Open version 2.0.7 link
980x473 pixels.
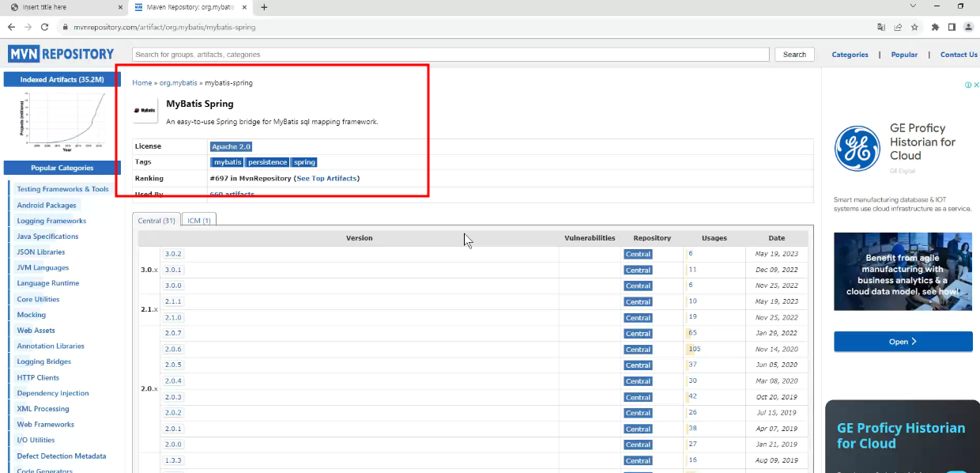[x=173, y=333]
